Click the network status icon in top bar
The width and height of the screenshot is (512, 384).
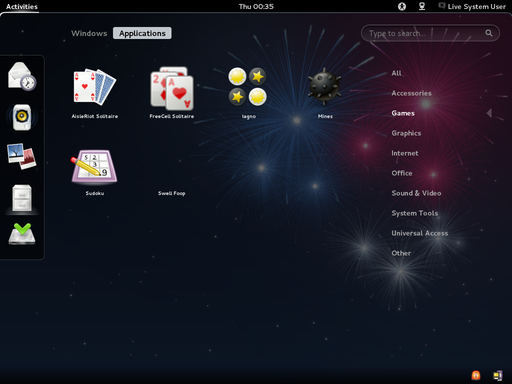point(422,6)
